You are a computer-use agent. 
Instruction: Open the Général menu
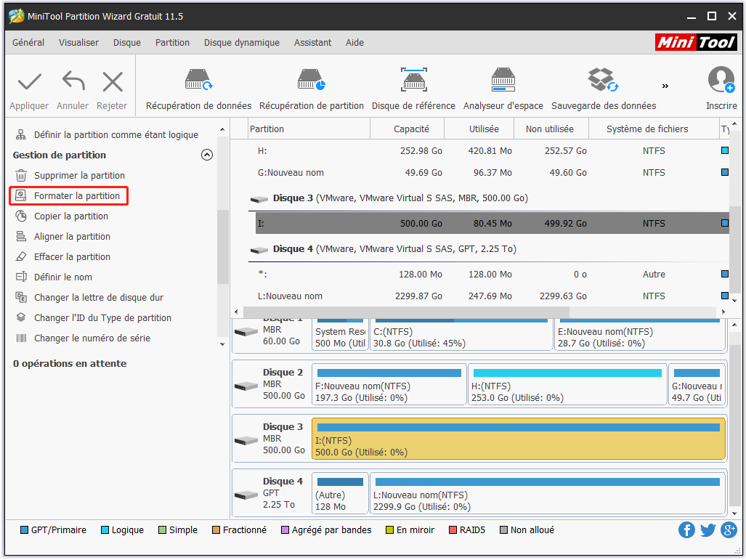tap(28, 42)
